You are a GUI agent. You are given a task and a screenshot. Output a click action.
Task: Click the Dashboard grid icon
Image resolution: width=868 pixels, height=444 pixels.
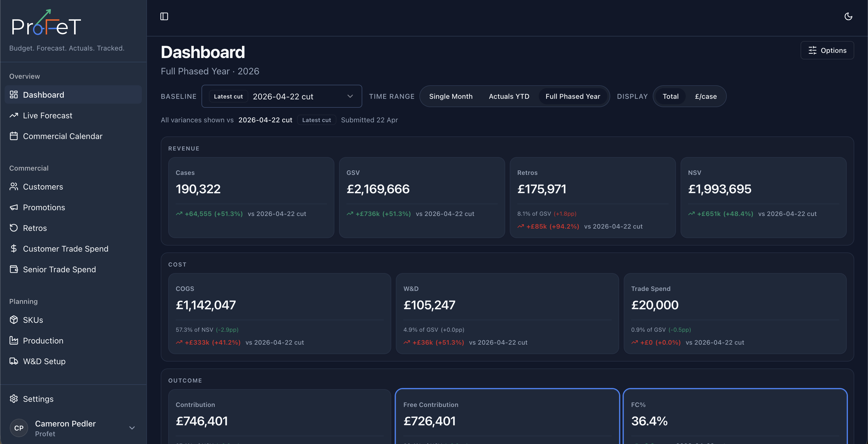coord(14,95)
